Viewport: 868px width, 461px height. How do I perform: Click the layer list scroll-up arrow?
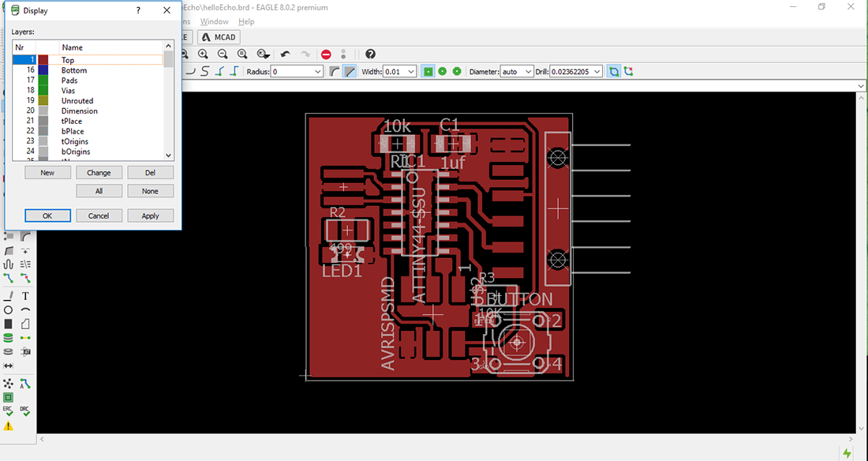pos(169,46)
